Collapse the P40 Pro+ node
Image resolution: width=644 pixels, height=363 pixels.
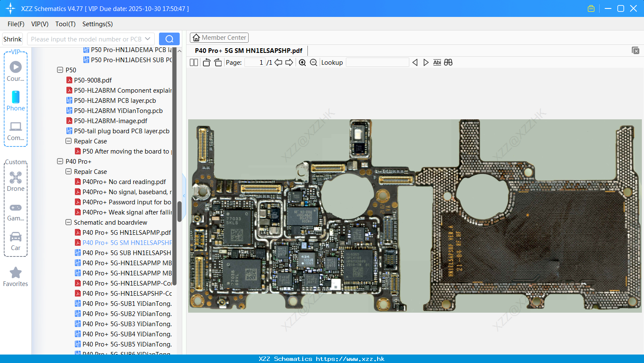click(x=60, y=161)
